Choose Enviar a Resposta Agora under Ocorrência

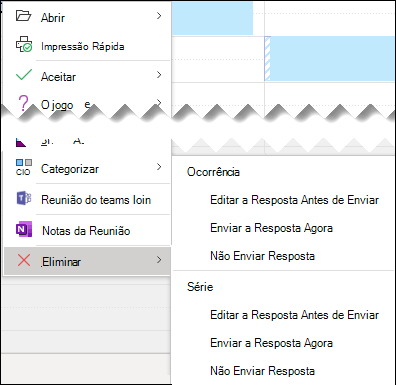(x=271, y=228)
